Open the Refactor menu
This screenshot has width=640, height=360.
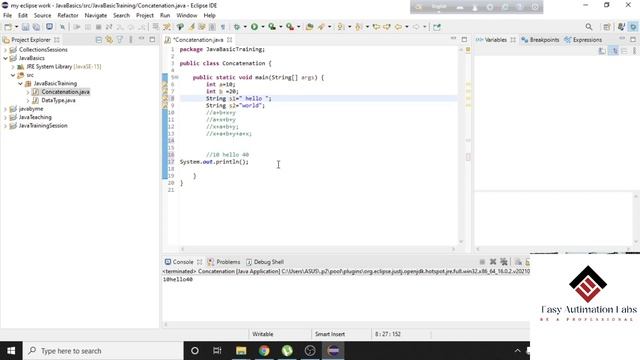click(68, 16)
